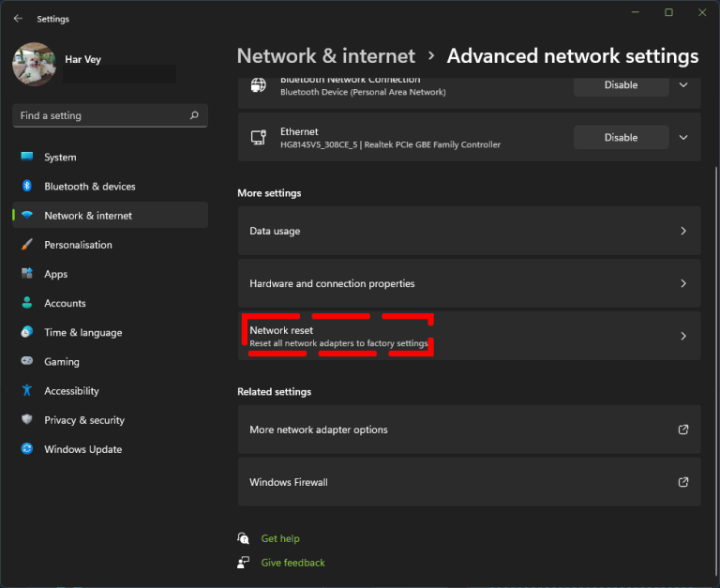
Task: Click the System monitor icon
Action: 27,157
